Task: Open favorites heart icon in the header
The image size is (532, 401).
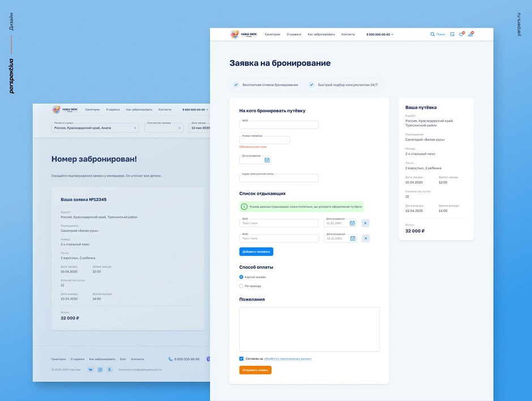Action: [x=461, y=34]
